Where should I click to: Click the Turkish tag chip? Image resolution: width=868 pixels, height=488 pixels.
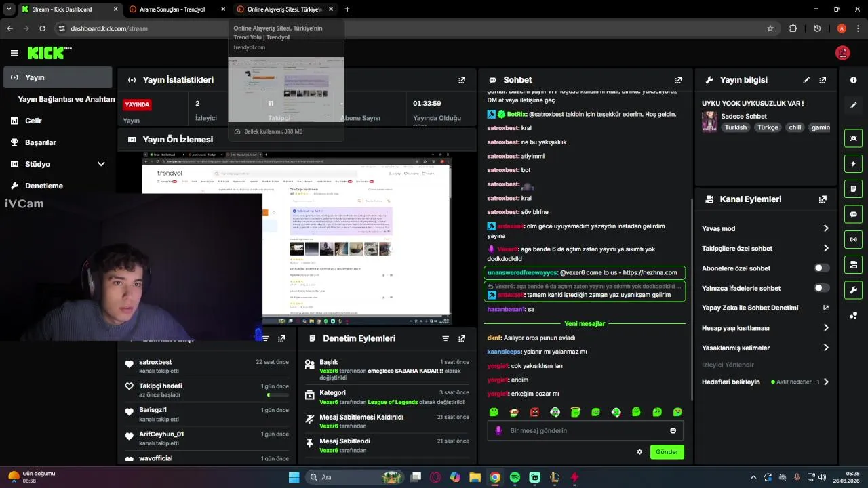coord(735,127)
